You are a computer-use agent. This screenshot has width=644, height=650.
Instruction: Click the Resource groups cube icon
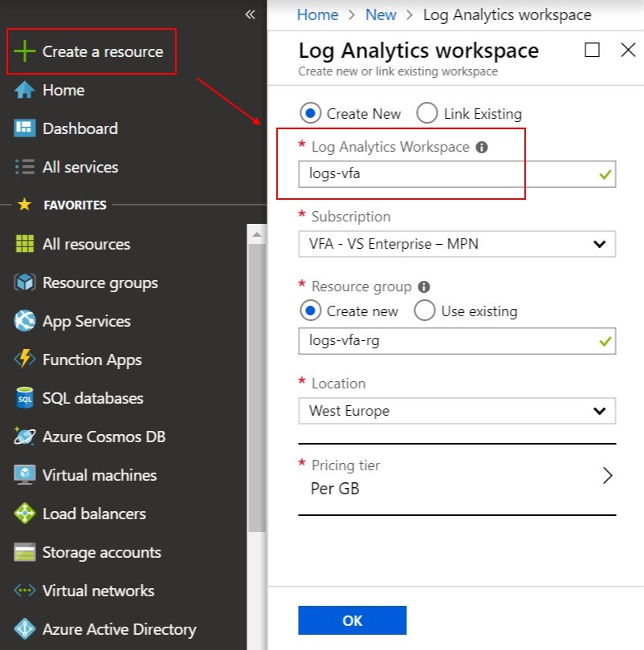24,282
